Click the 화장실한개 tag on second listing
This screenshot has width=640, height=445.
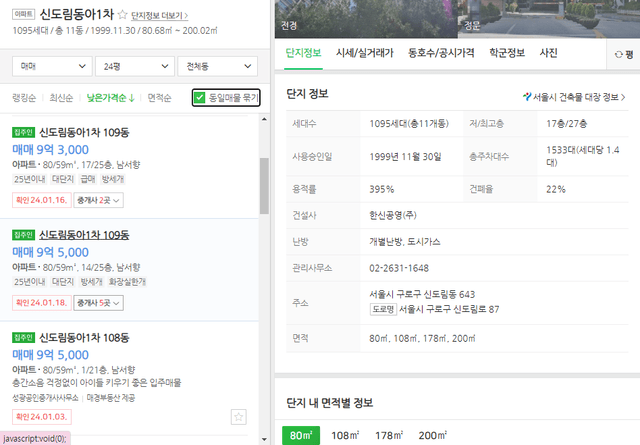point(127,282)
